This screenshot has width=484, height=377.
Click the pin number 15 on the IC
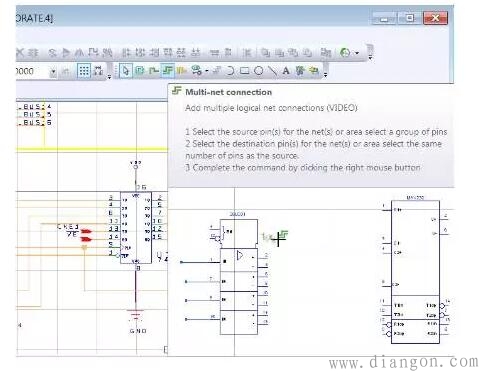click(x=158, y=236)
